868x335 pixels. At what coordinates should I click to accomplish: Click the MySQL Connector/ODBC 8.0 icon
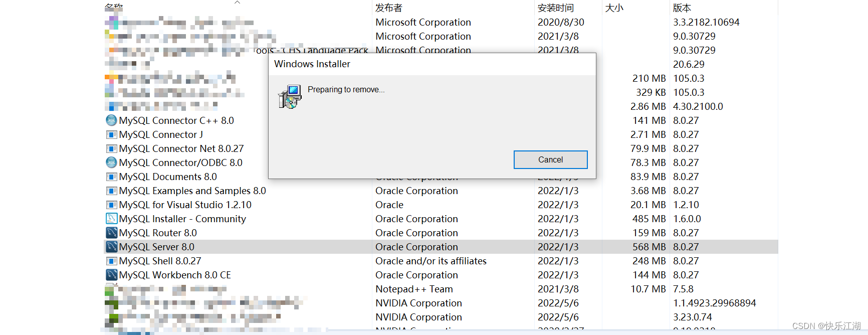111,162
